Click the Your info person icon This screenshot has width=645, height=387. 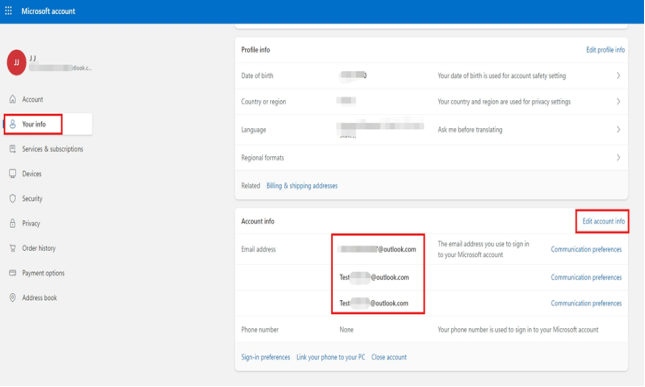(x=13, y=124)
